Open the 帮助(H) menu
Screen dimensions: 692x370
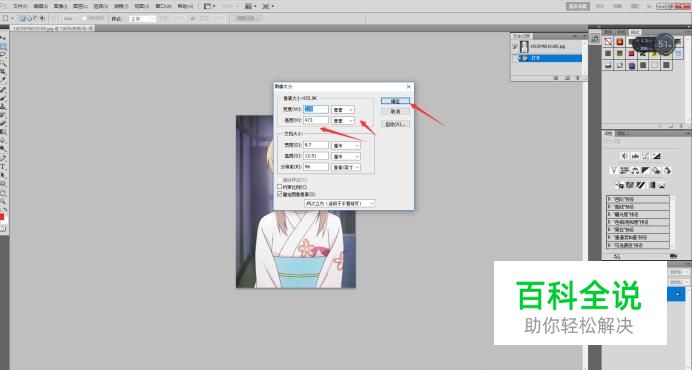[185, 6]
